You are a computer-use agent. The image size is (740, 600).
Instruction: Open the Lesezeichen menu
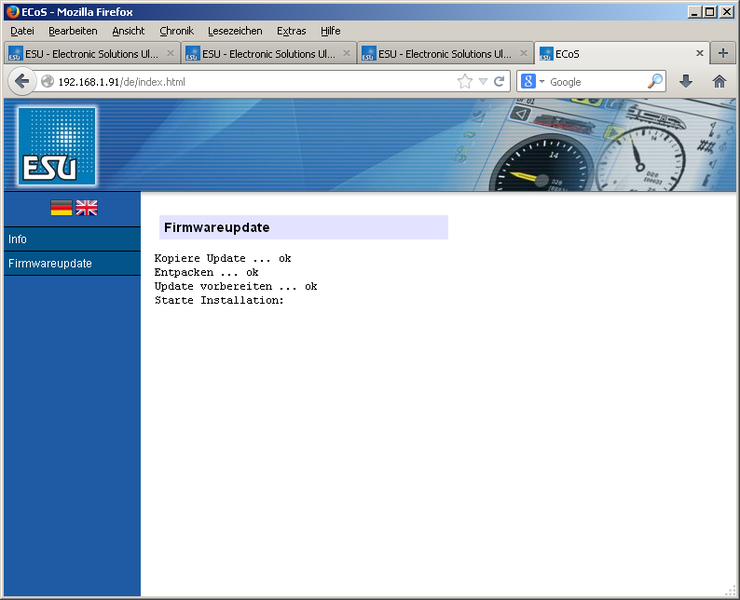coord(235,31)
